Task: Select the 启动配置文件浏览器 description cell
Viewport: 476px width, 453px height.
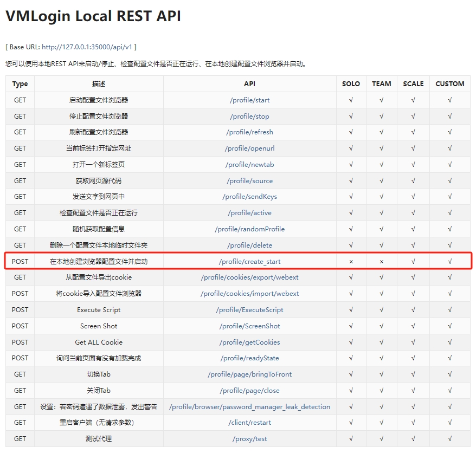Action: pyautogui.click(x=99, y=100)
